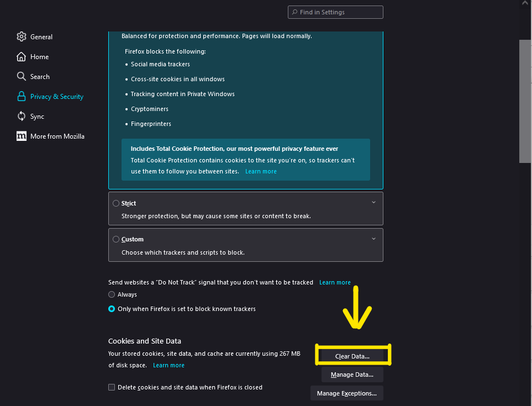Open Manage Data button
This screenshot has height=406, width=532.
352,375
